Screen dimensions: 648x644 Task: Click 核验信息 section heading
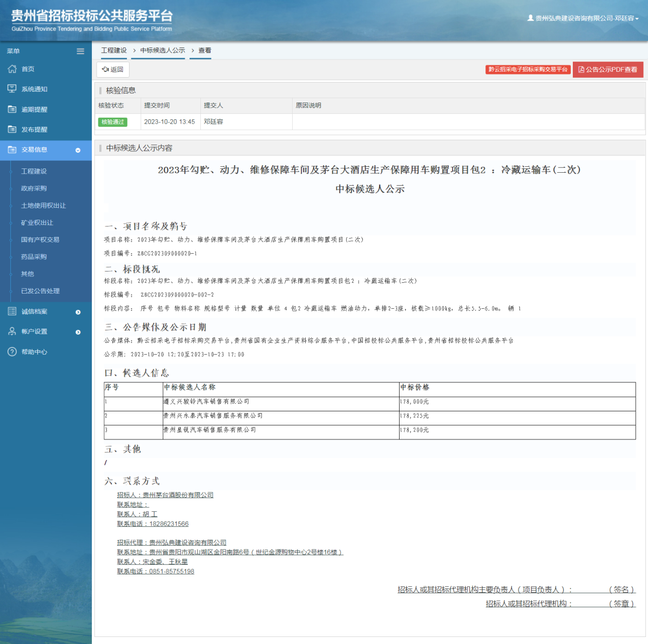[121, 90]
